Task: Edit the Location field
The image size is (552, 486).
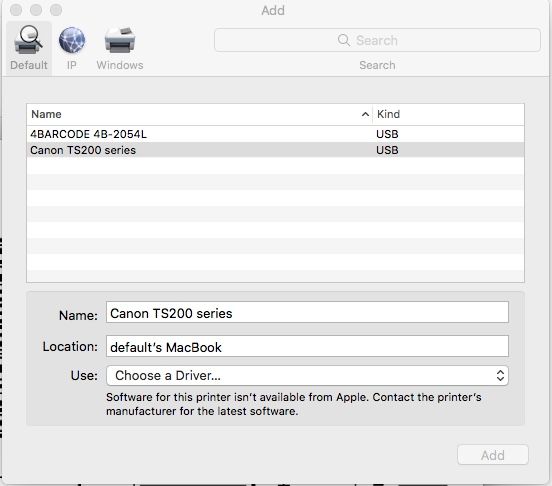Action: click(x=307, y=346)
